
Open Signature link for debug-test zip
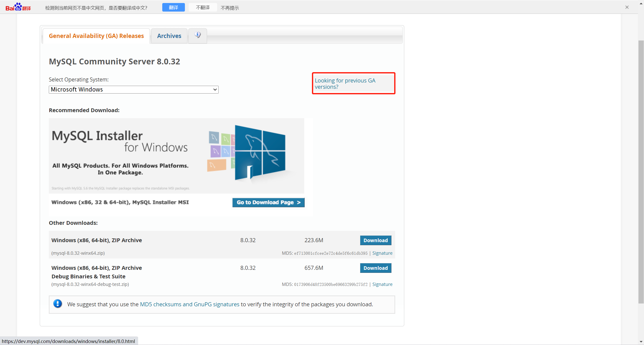coord(382,284)
